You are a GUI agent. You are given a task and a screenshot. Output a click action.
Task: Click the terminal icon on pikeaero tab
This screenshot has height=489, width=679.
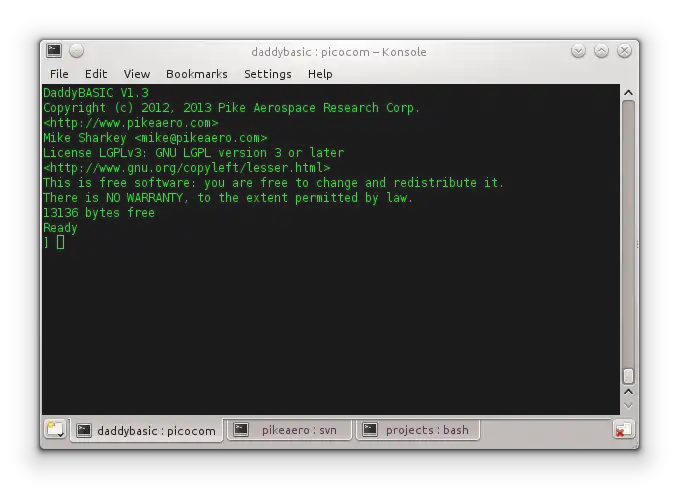(241, 429)
